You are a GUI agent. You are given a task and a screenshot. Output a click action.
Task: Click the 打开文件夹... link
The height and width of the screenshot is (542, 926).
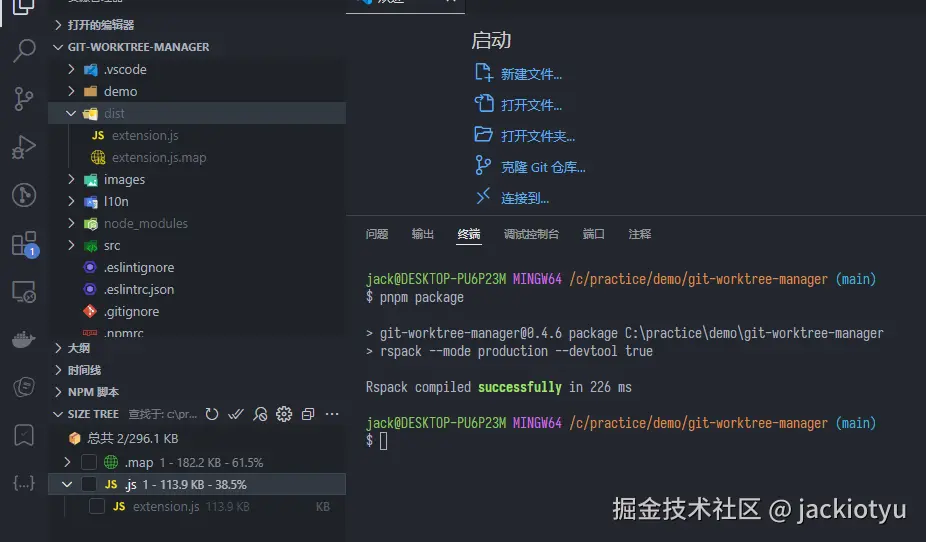pyautogui.click(x=537, y=136)
